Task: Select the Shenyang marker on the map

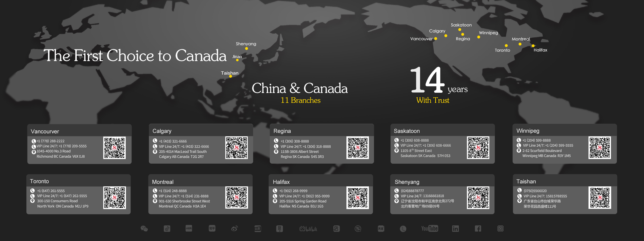Action: click(x=246, y=48)
